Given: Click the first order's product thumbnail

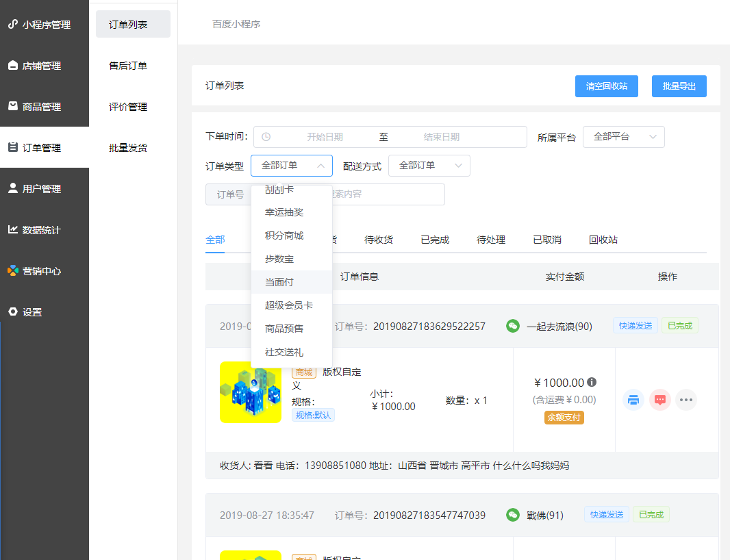Looking at the screenshot, I should coord(251,392).
